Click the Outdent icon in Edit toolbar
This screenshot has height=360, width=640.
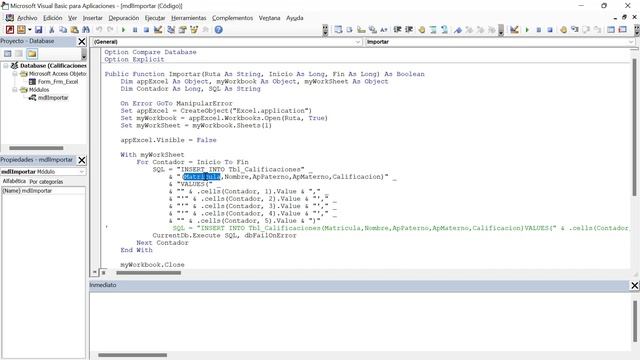pyautogui.click(x=409, y=30)
